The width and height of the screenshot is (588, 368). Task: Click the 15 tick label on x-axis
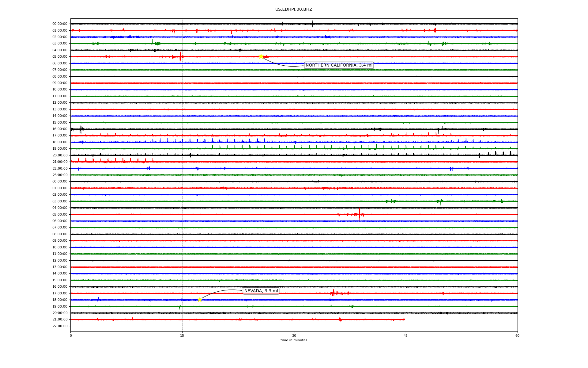point(182,335)
